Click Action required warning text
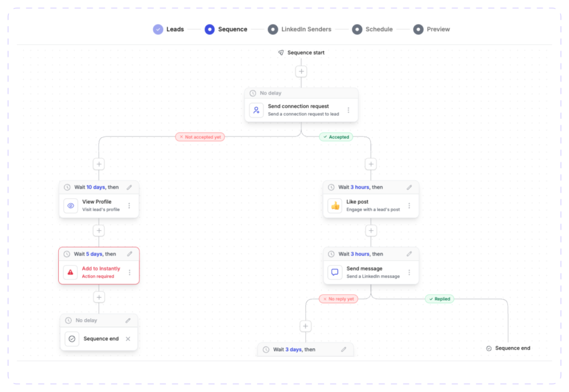The width and height of the screenshot is (569, 392). point(98,277)
